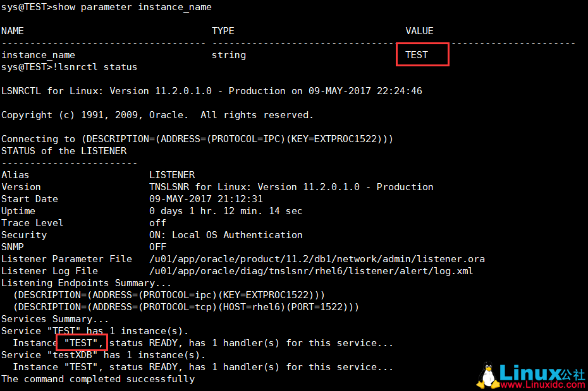The width and height of the screenshot is (588, 391).
Task: Click the Service "testXDB" line
Action: point(103,355)
